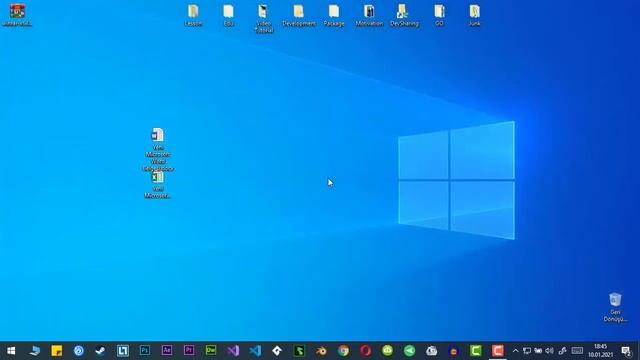Open Dreamweaver from the taskbar
The height and width of the screenshot is (360, 640).
click(211, 351)
